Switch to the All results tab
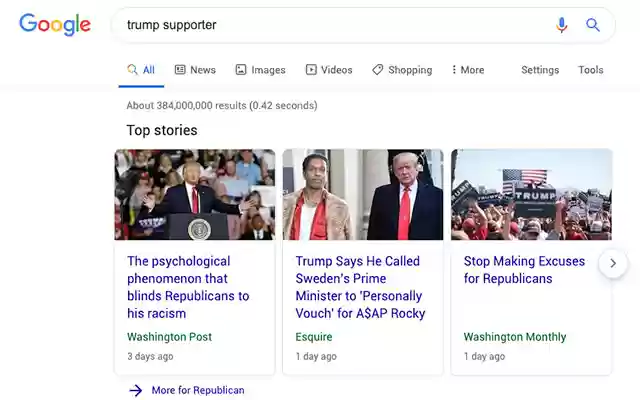The width and height of the screenshot is (640, 400). point(141,70)
